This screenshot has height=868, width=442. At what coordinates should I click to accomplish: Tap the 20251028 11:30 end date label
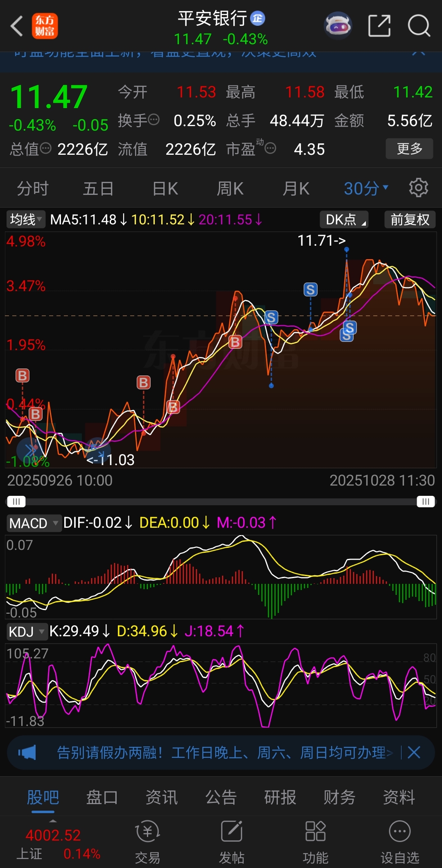click(382, 481)
